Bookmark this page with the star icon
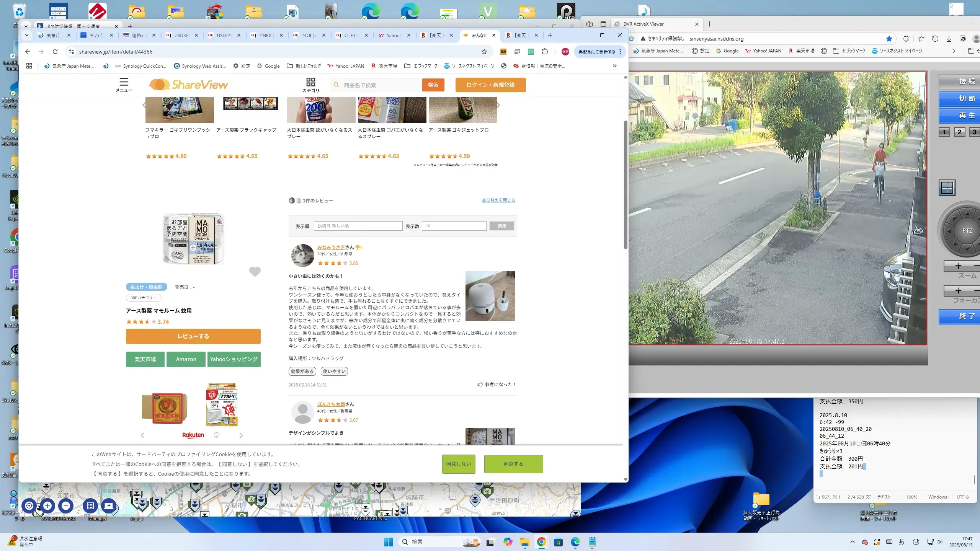This screenshot has width=980, height=551. click(484, 52)
